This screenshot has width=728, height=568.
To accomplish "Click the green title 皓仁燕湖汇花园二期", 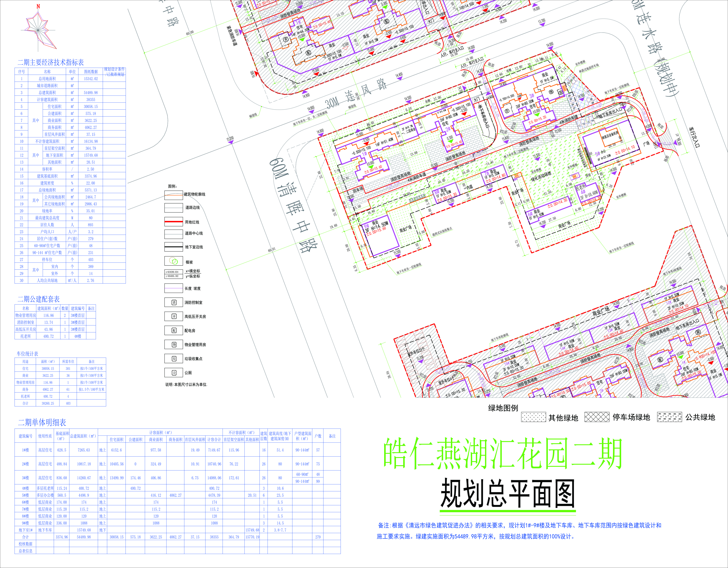I will tap(503, 454).
